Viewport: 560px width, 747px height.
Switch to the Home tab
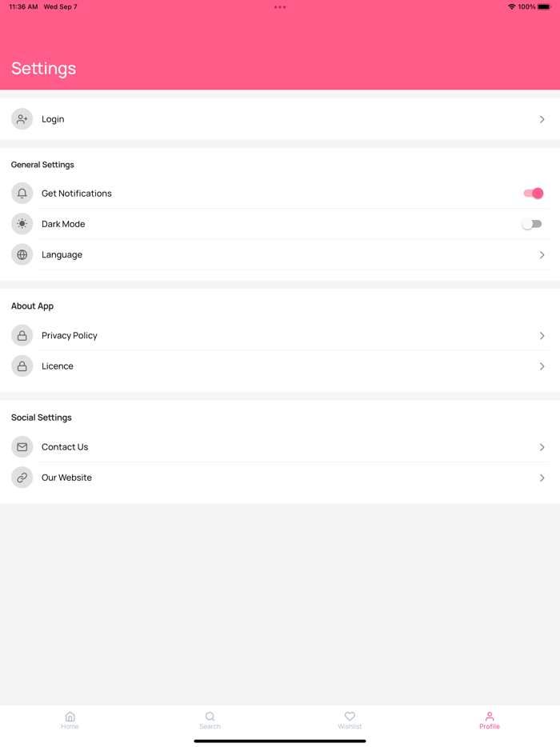coord(70,720)
